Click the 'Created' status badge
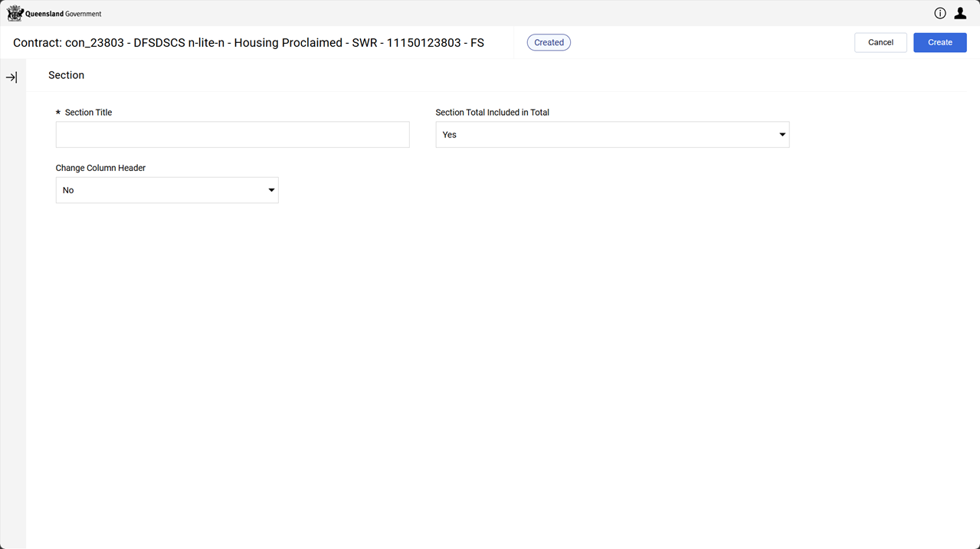 549,43
